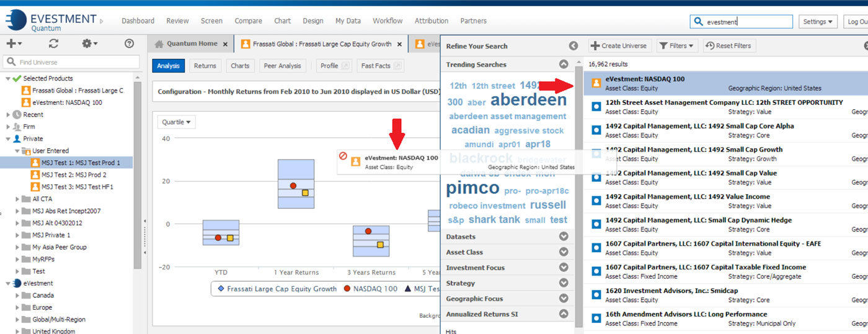Switch to the Returns tab

tap(205, 66)
